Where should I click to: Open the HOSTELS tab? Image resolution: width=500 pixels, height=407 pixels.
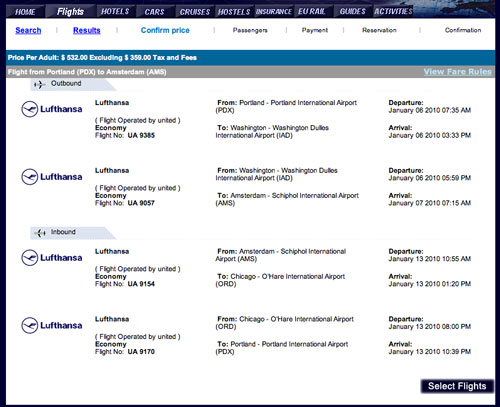point(234,12)
